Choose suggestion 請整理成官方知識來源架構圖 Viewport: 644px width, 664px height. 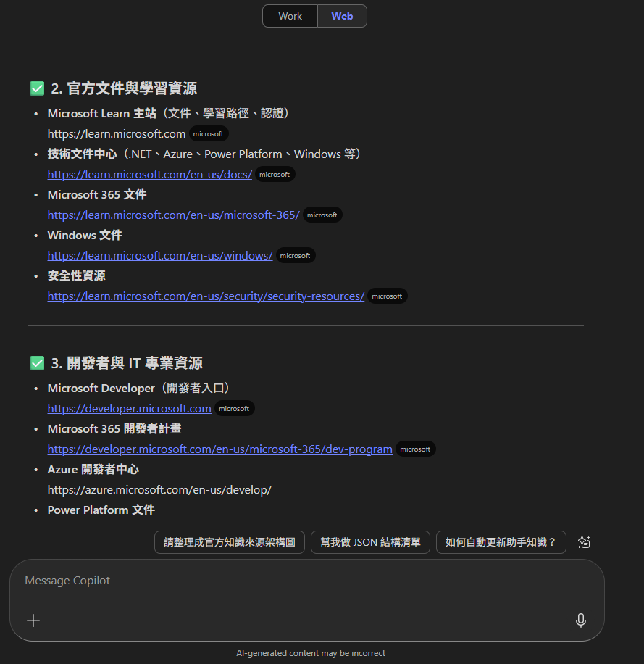pyautogui.click(x=230, y=542)
